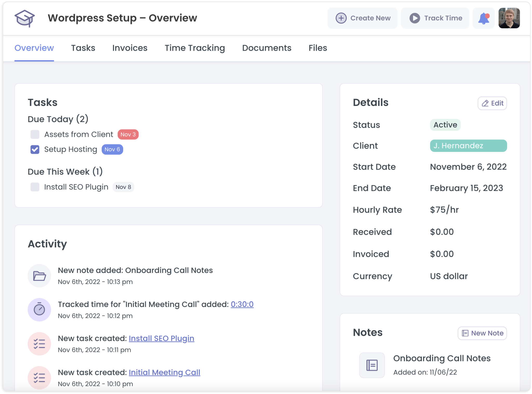
Task: Click the user profile avatar
Action: coord(509,18)
